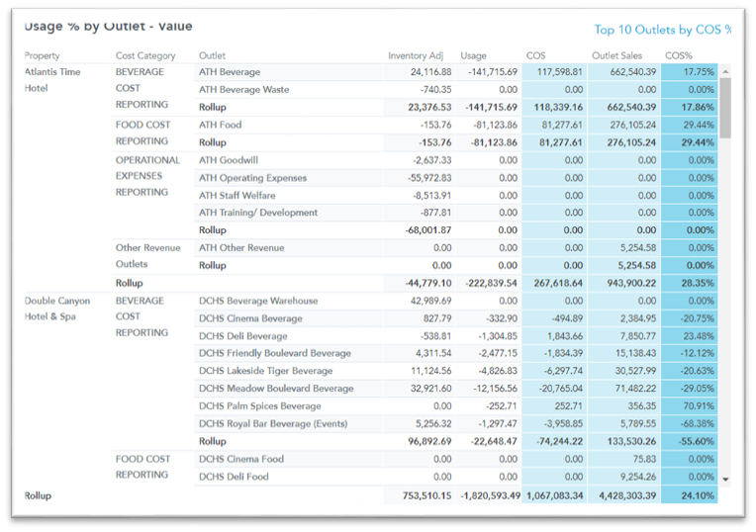The image size is (756, 532).
Task: Sort by the Property column header
Action: (42, 56)
